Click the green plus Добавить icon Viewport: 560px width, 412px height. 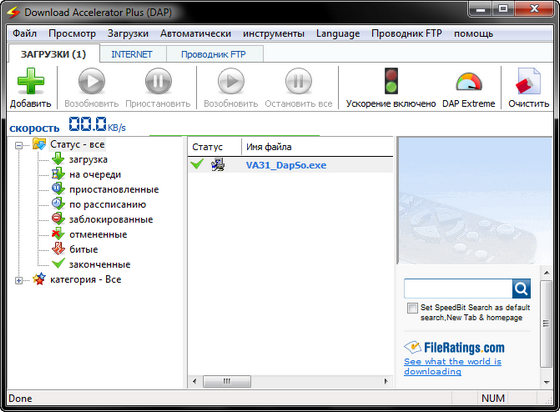[31, 81]
